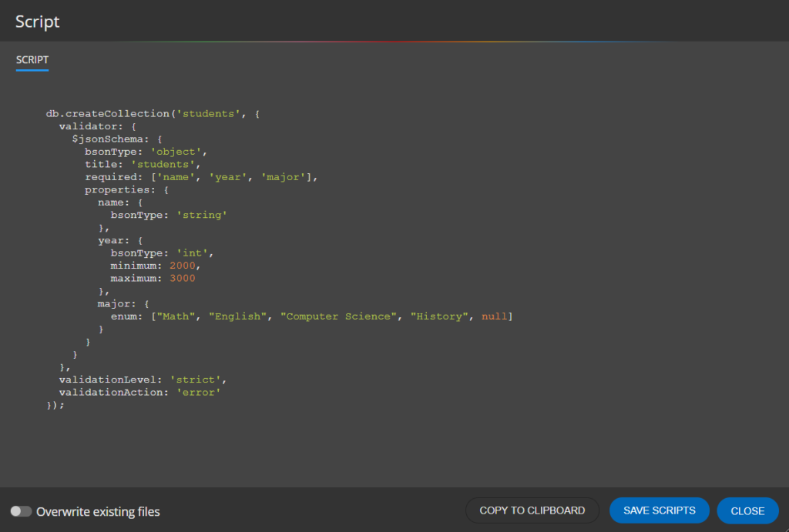Screen dimensions: 789x532
Task: Toggle Overwrite existing files switch
Action: coord(21,511)
